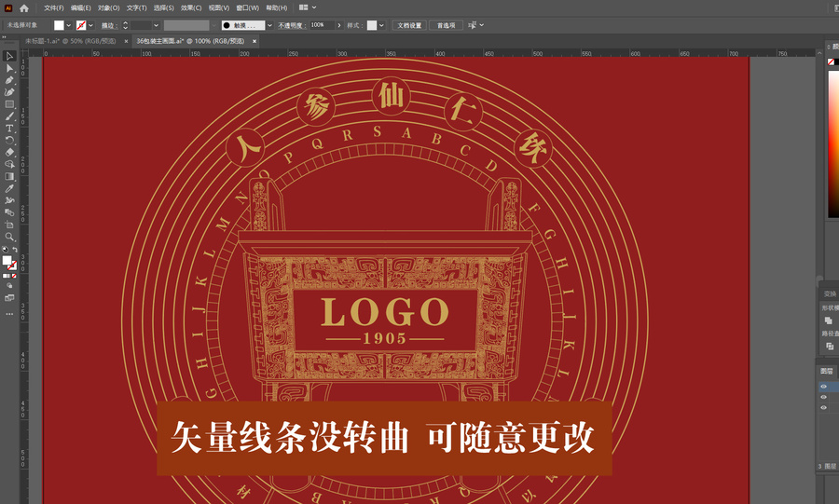Toggle visibility of the second layer
Viewport: 839px width, 504px height.
(x=823, y=397)
